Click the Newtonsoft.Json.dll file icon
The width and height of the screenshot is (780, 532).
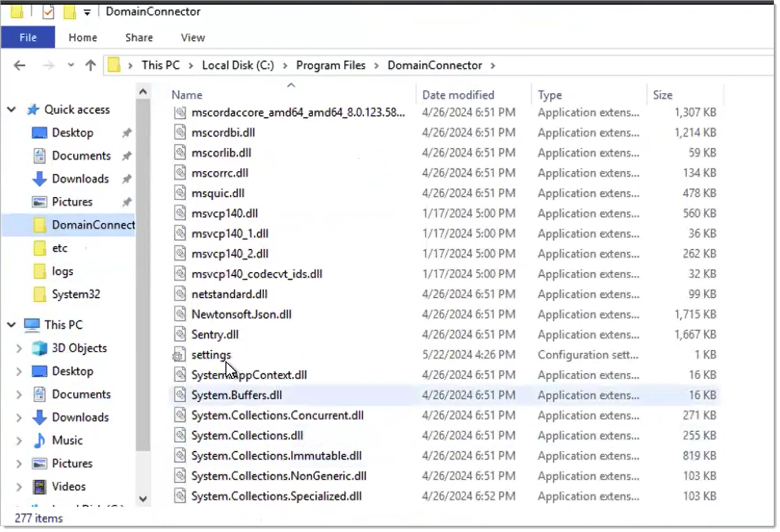pyautogui.click(x=179, y=314)
